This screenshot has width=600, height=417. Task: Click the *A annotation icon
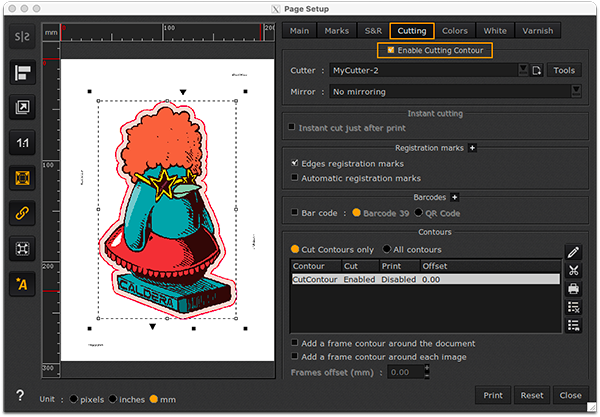tap(22, 284)
